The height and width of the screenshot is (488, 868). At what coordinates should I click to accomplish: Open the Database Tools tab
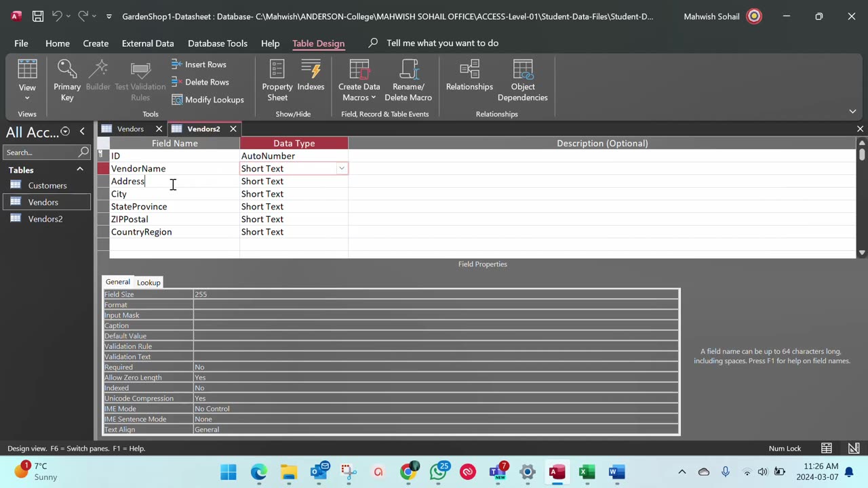tap(218, 43)
